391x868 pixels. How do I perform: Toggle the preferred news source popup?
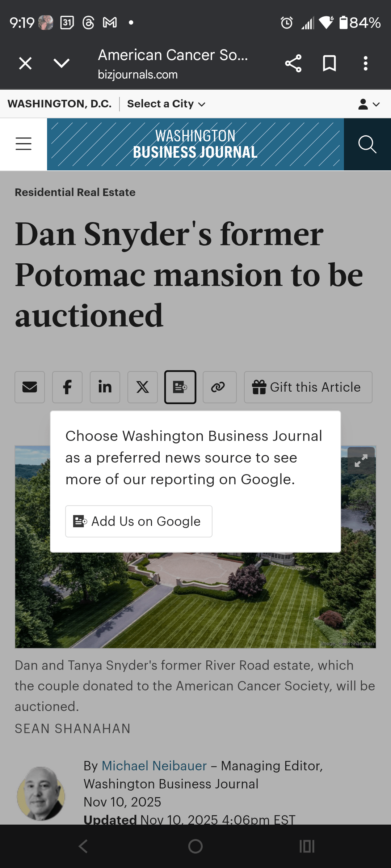pos(180,387)
